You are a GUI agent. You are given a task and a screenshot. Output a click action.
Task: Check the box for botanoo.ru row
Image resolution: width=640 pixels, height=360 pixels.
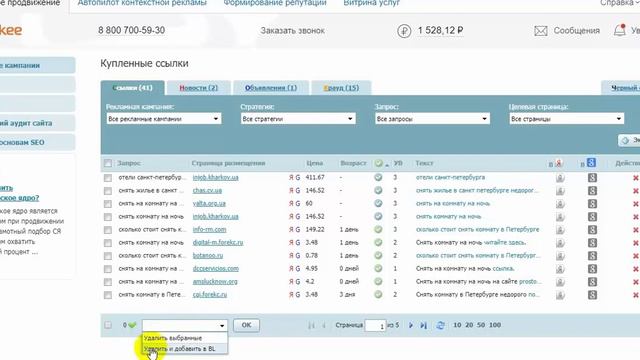click(108, 256)
